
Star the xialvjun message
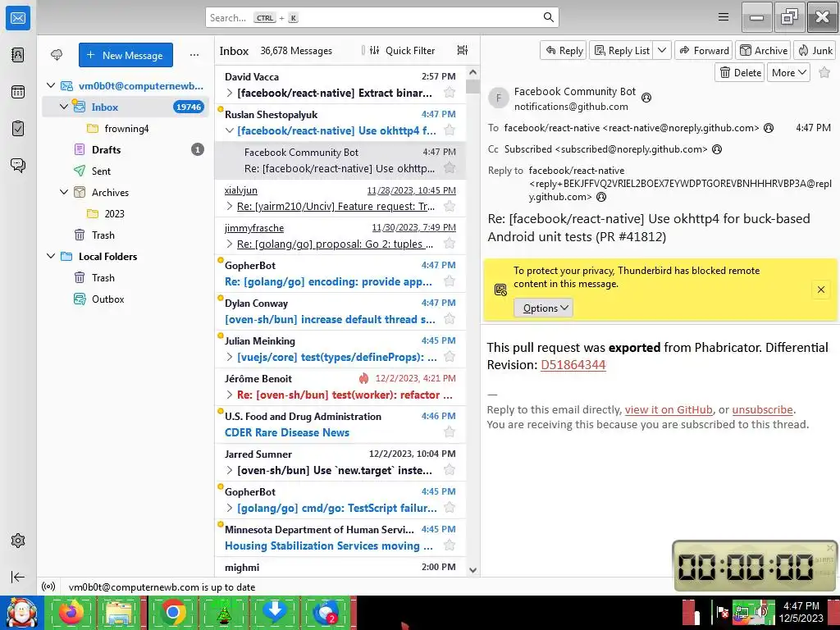point(450,206)
